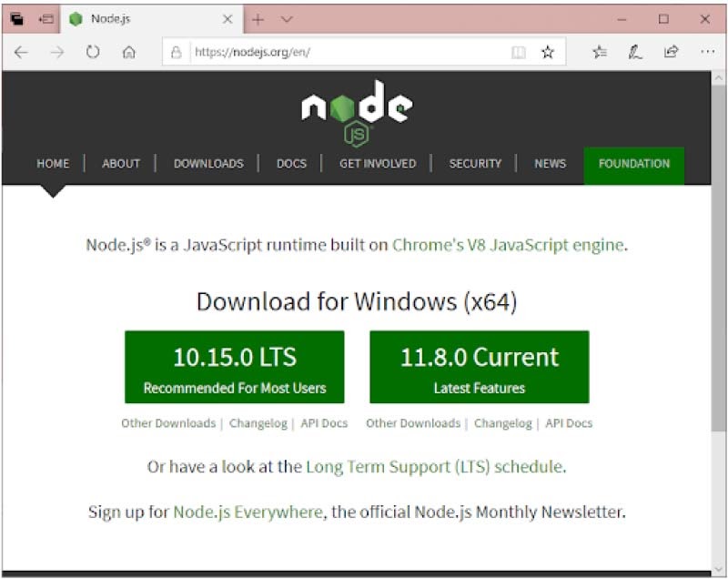Click the browser Back arrow
This screenshot has height=579, width=728.
(21, 53)
